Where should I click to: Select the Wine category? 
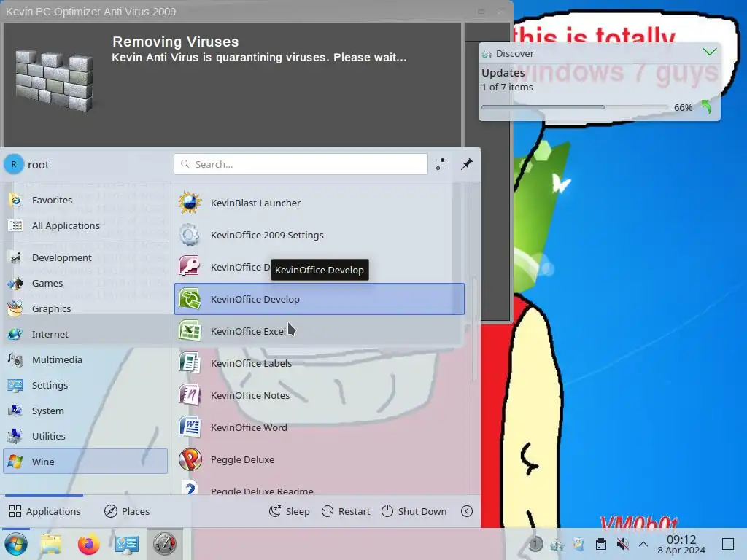click(85, 462)
